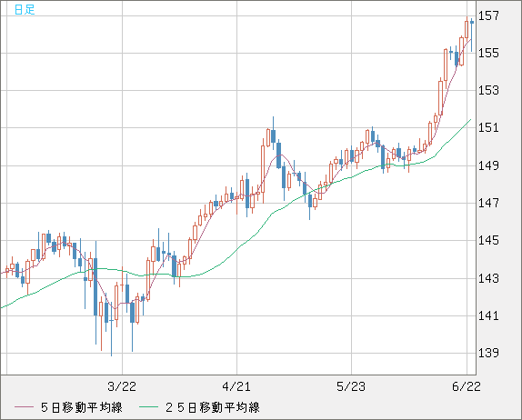Screen dimensions: 522x420
Task: Click the 日足 chart label
Action: click(25, 10)
